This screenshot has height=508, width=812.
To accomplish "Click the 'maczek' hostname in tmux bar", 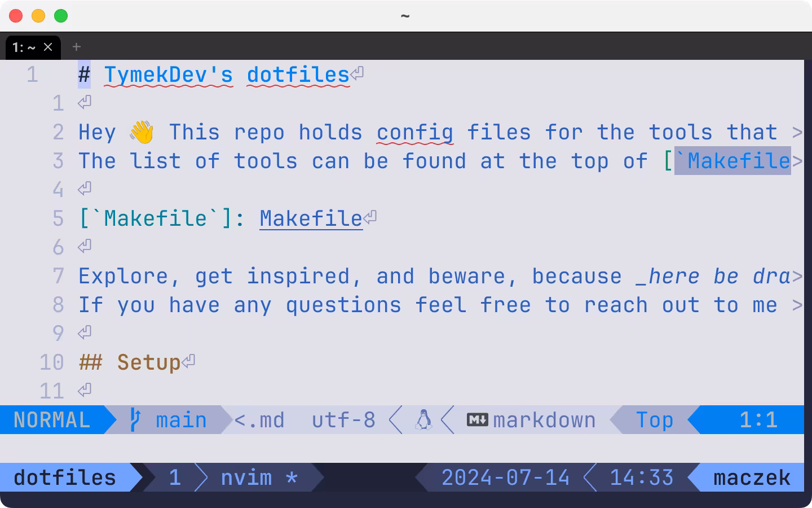I will (x=752, y=478).
